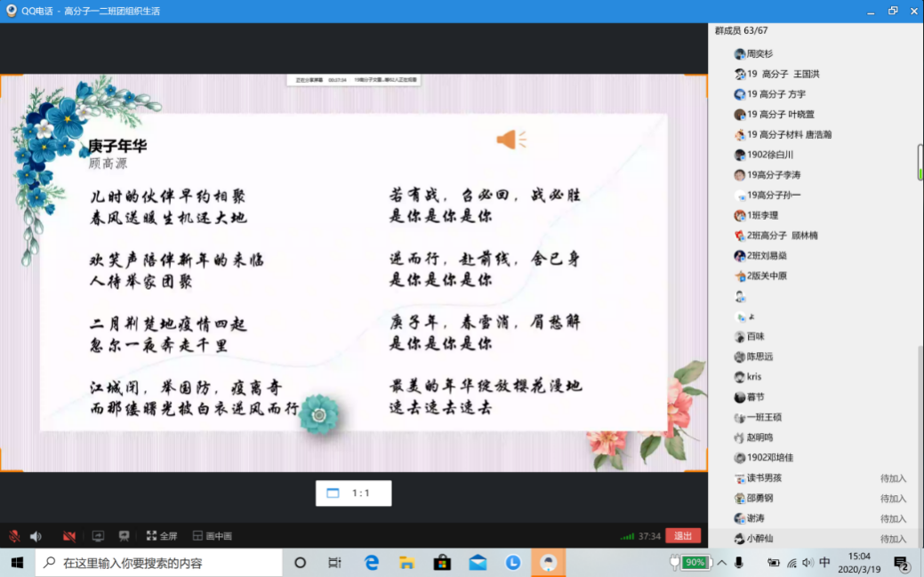Click the Windows search input box

click(160, 563)
